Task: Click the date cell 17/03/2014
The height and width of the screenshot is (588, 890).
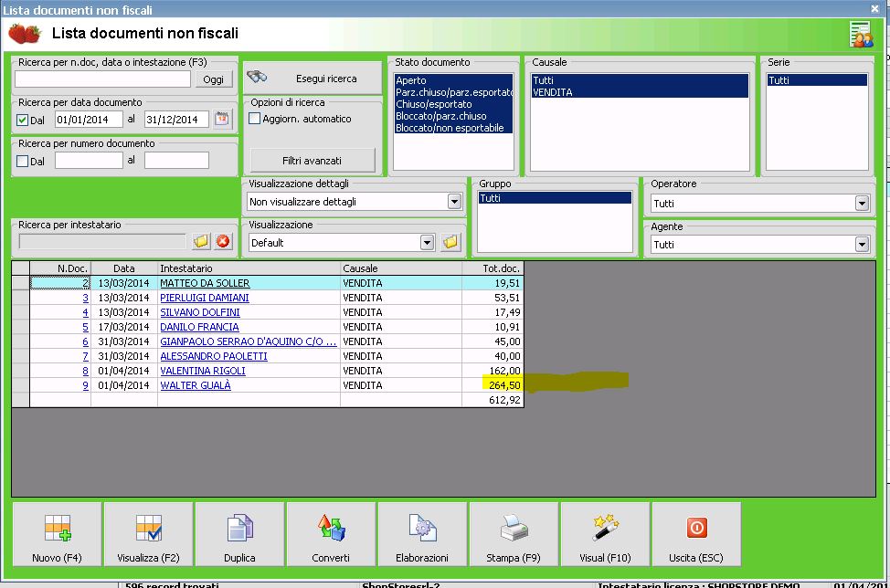Action: tap(123, 327)
